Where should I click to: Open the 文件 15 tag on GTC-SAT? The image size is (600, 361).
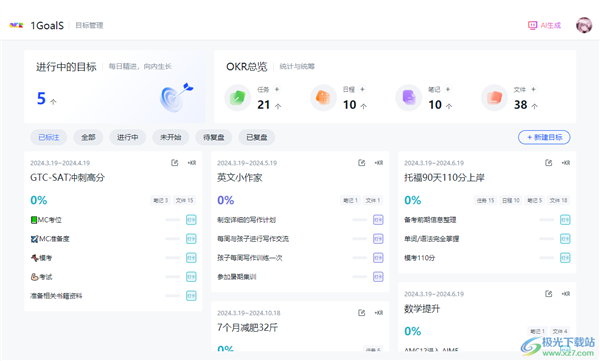(x=184, y=200)
